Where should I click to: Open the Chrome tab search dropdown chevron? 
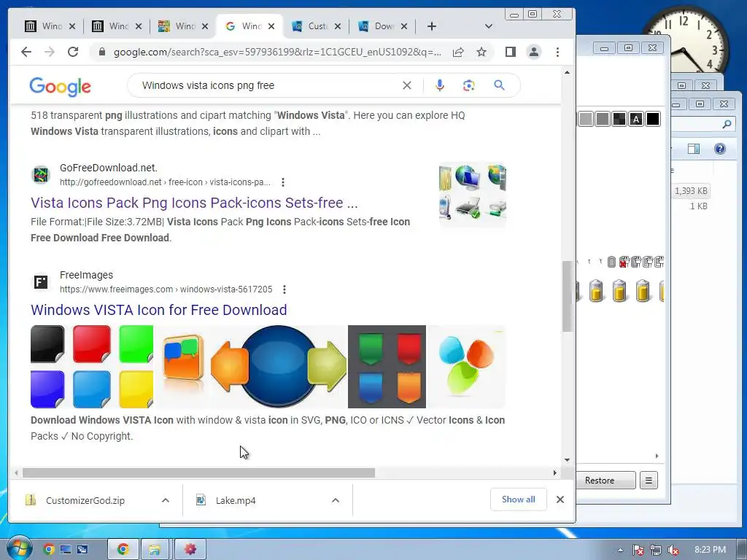[488, 26]
